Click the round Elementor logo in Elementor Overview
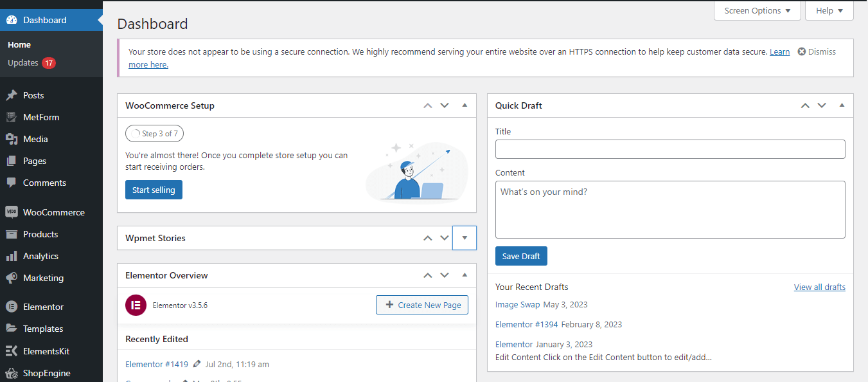 tap(136, 305)
